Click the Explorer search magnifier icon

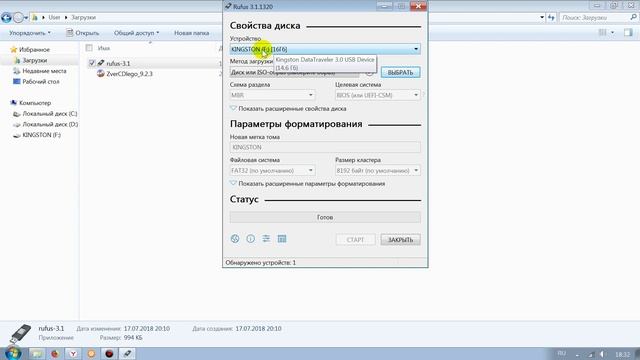tap(633, 17)
